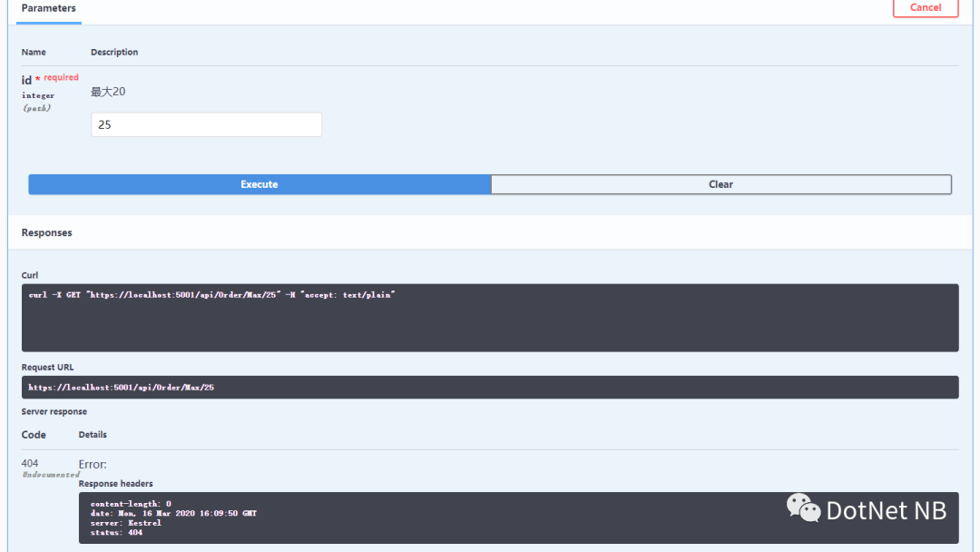Image resolution: width=980 pixels, height=552 pixels.
Task: Click the blue Execute button
Action: click(x=260, y=184)
